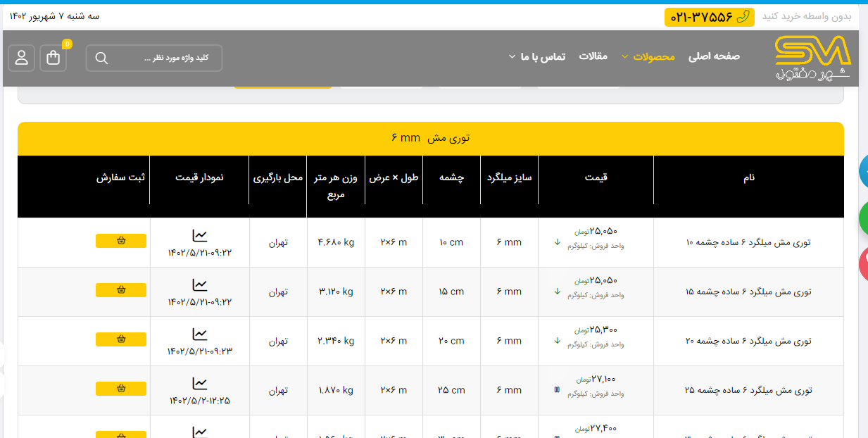The width and height of the screenshot is (868, 438).
Task: Click the search magnifier icon
Action: 101,58
